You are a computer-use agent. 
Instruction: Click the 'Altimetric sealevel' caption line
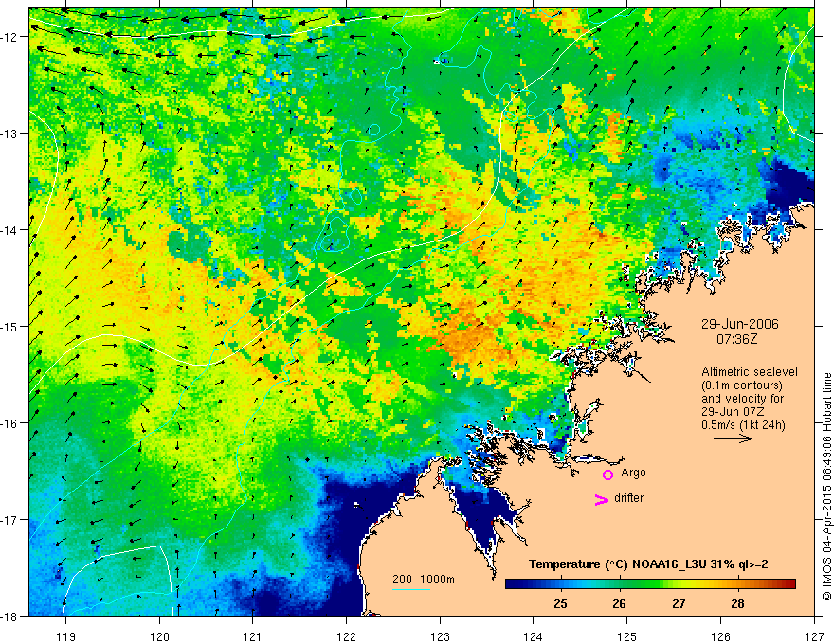(750, 372)
